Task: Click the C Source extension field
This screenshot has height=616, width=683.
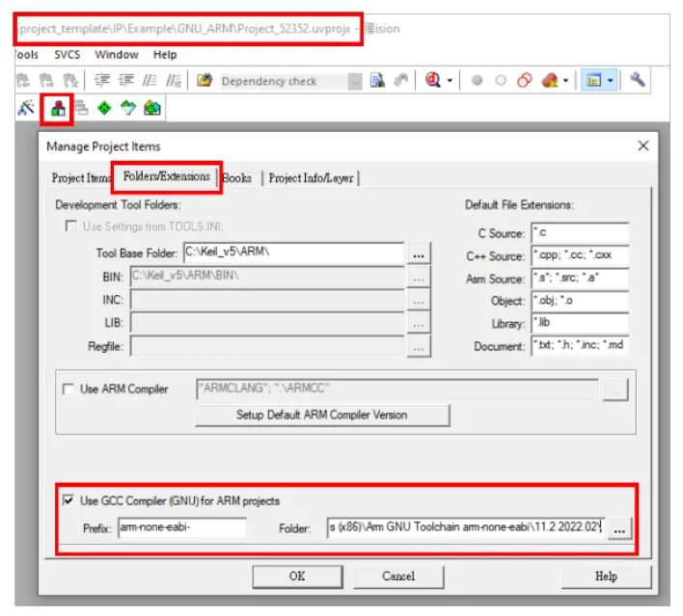Action: coord(580,233)
